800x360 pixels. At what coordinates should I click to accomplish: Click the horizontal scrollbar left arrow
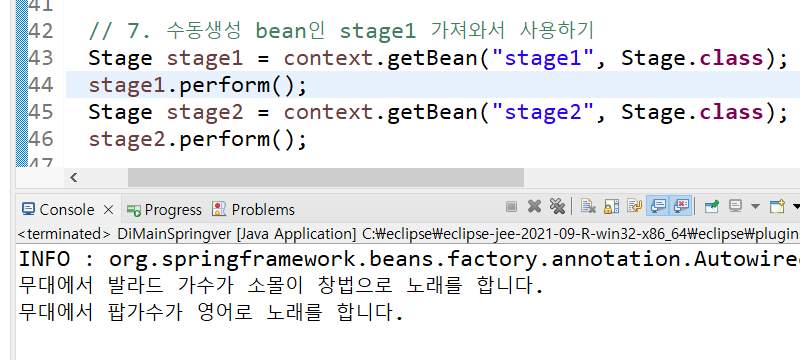point(73,177)
